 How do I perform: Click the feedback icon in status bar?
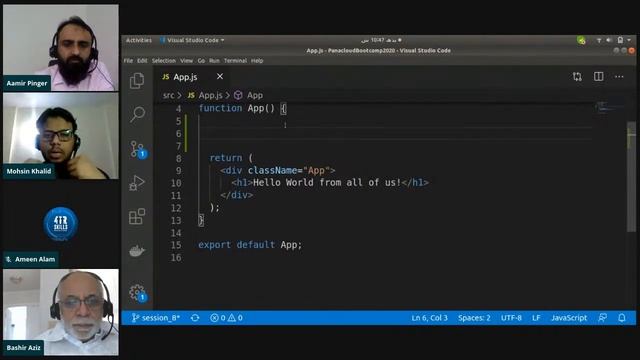pyautogui.click(x=602, y=318)
